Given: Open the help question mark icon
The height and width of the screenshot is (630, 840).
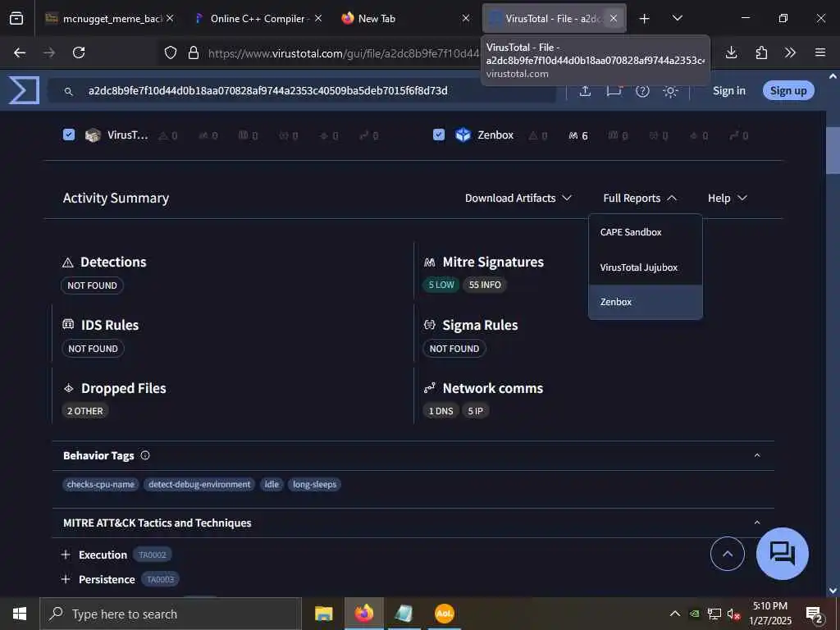Looking at the screenshot, I should [x=642, y=90].
